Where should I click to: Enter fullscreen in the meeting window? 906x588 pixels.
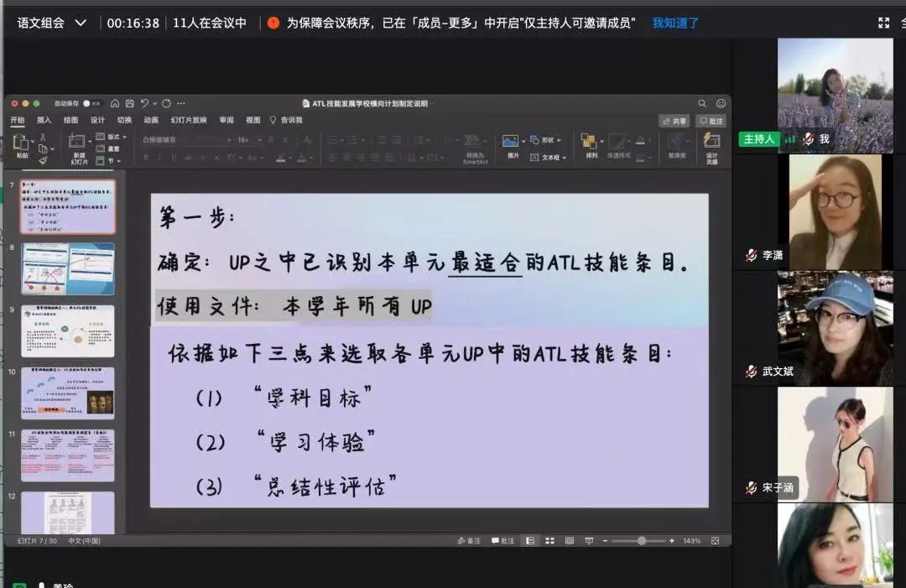[x=883, y=23]
